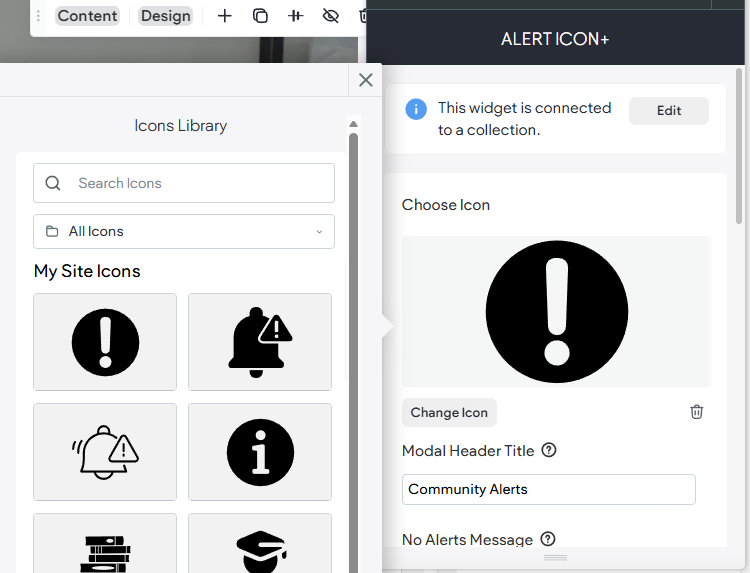Click the drag handle dots on widget toolbar
Viewport: 750px width, 573px height.
tap(38, 16)
